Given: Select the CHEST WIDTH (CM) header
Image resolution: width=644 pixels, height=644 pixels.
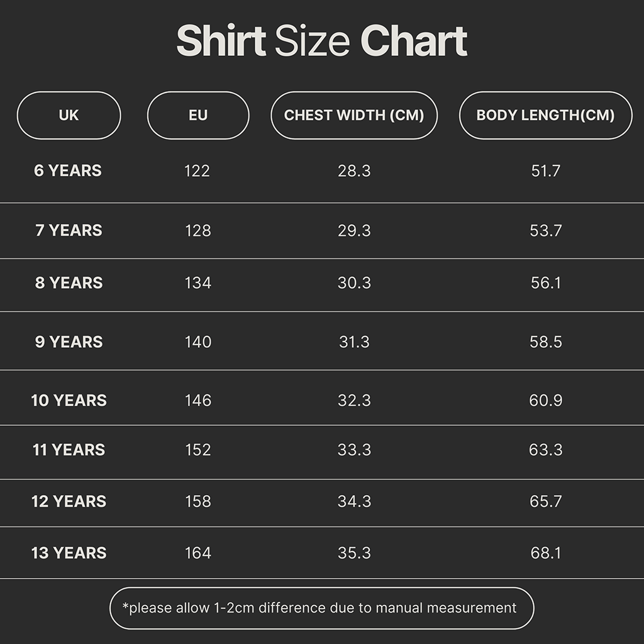Looking at the screenshot, I should tap(354, 115).
